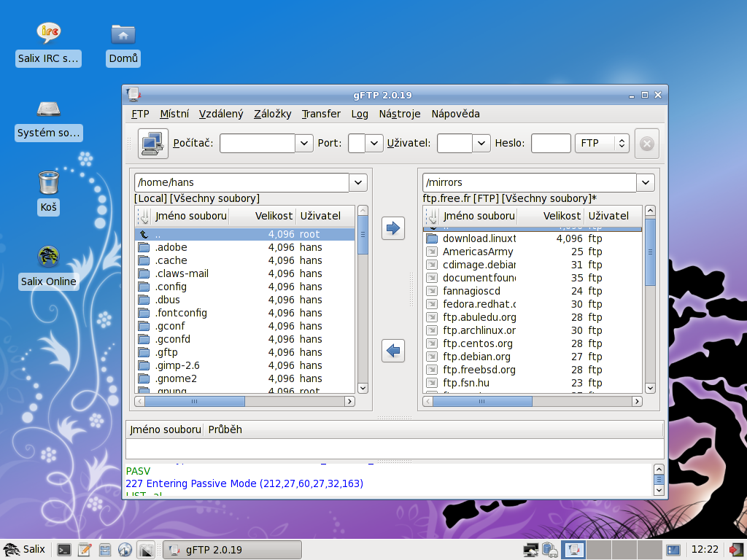Image resolution: width=747 pixels, height=560 pixels.
Task: Open the Nástroje menu
Action: click(400, 114)
